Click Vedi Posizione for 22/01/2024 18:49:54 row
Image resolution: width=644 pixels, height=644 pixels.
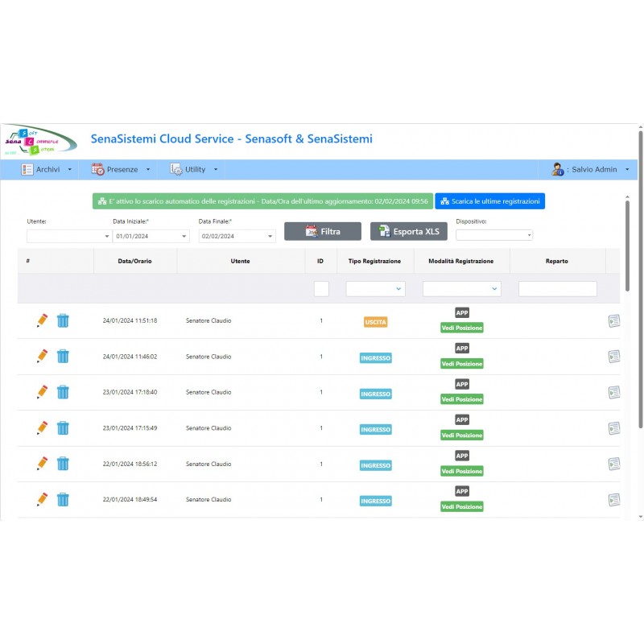(x=461, y=507)
